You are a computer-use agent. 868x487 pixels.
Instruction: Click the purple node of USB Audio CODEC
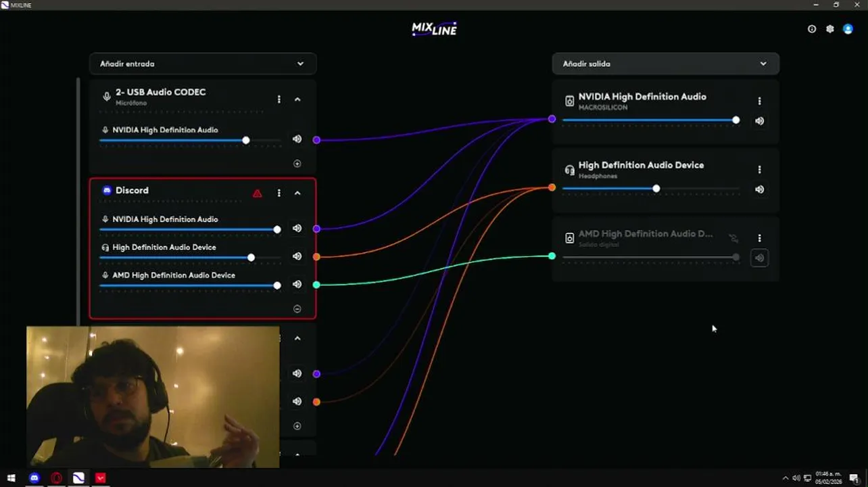[316, 140]
